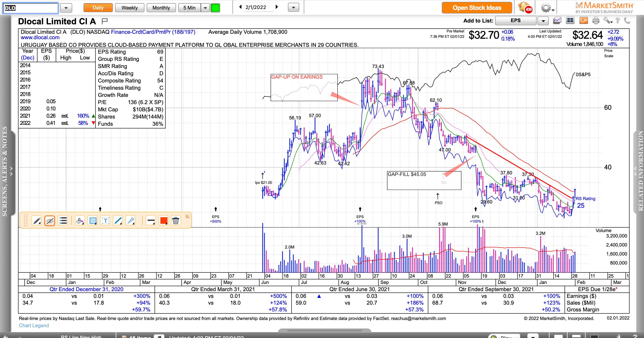Switch to the Weekly chart tab
644x338 pixels.
point(130,8)
